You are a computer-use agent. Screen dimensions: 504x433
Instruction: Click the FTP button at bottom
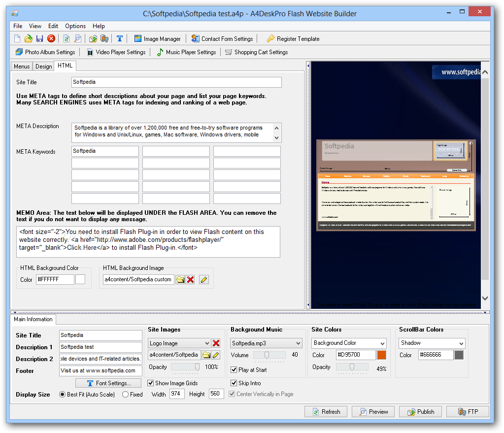click(468, 412)
